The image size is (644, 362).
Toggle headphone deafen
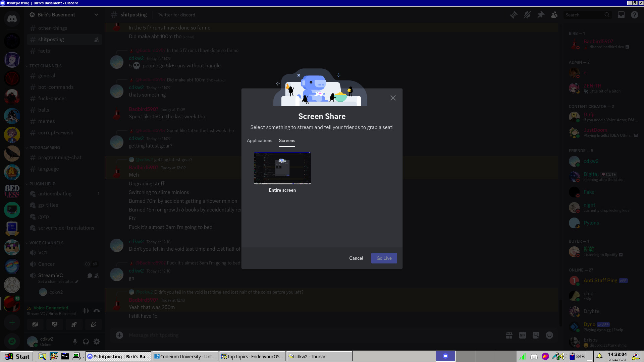tap(86, 342)
